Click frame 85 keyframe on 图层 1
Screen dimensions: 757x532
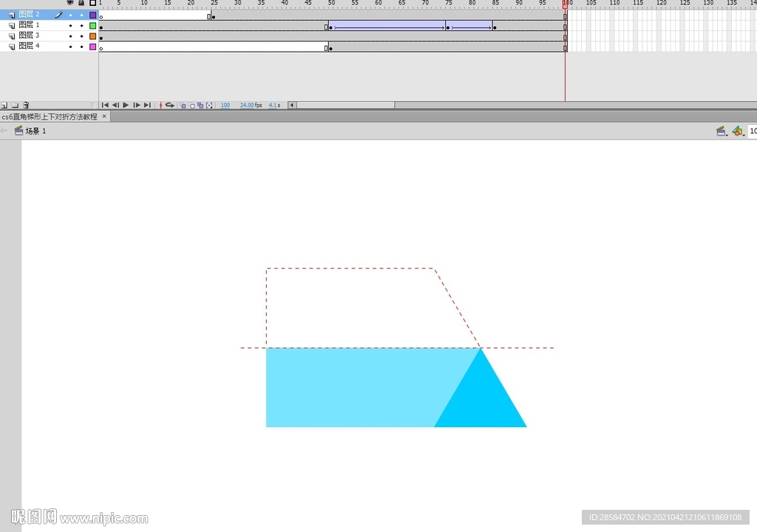coord(495,27)
